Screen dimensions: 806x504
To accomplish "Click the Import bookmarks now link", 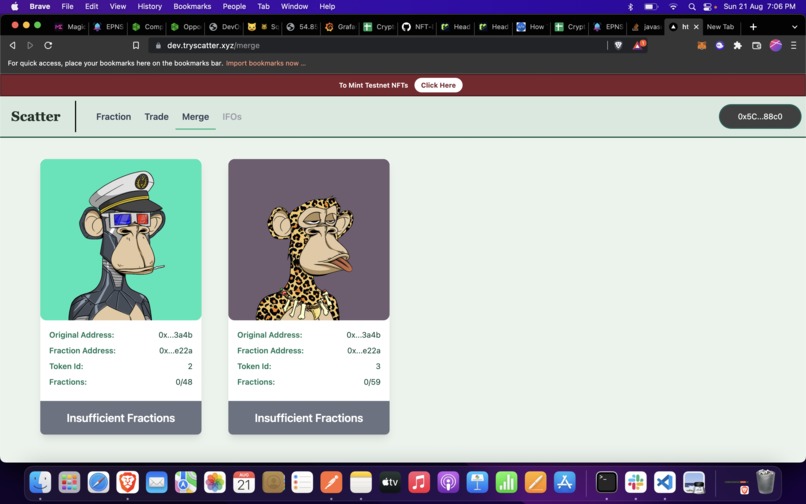I will tap(265, 63).
